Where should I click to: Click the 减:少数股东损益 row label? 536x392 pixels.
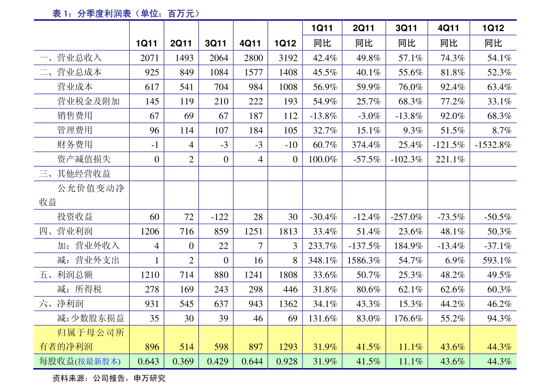90,318
